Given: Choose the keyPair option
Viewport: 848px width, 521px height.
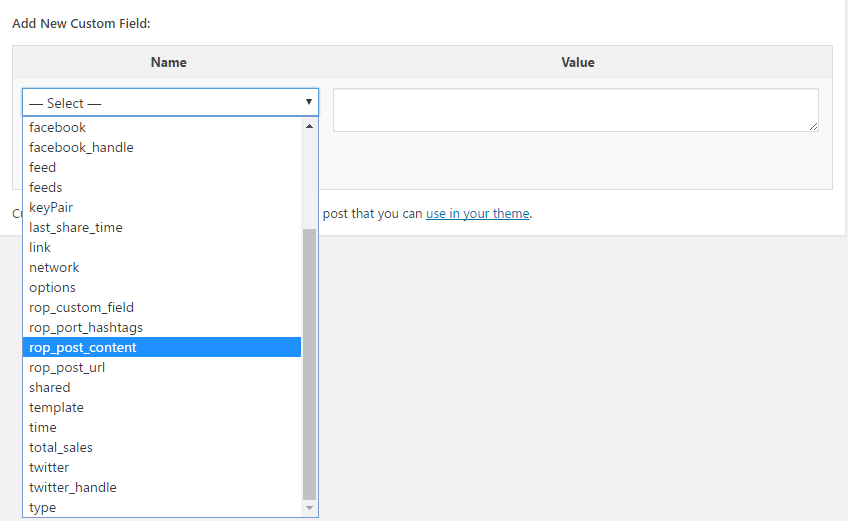Looking at the screenshot, I should [x=51, y=207].
